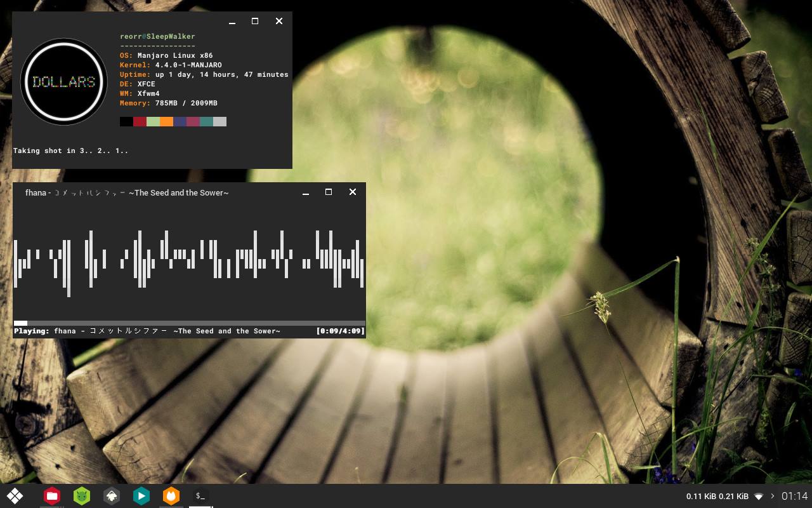
Task: Close the fhana music player window
Action: [x=353, y=192]
